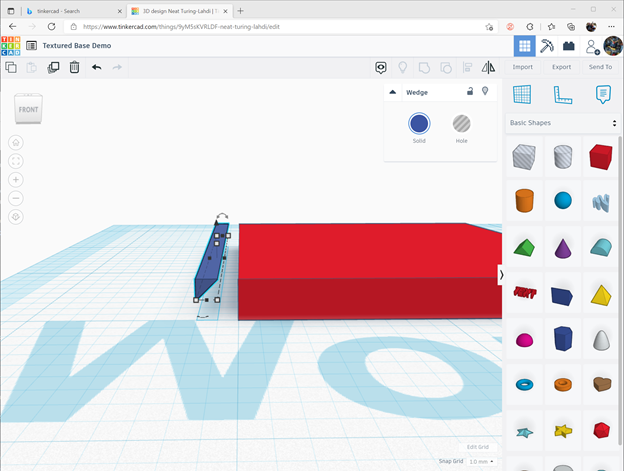Open the Basic Shapes category dropdown
The height and width of the screenshot is (471, 624).
[563, 123]
